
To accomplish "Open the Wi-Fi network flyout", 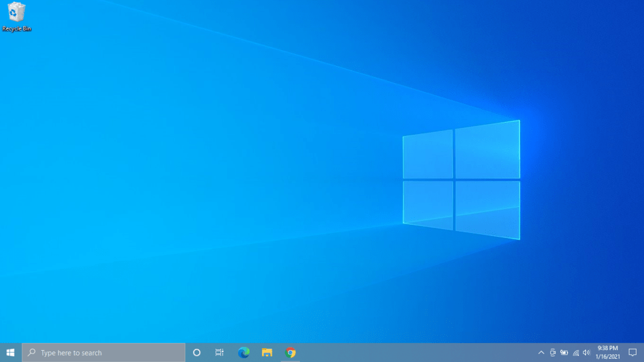I will [x=576, y=353].
